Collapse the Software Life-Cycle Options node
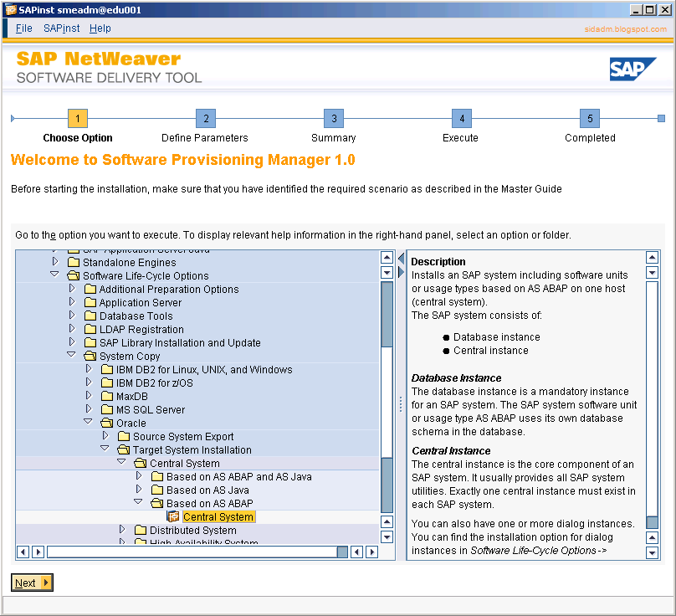Viewport: 676px width, 616px height. (x=54, y=274)
